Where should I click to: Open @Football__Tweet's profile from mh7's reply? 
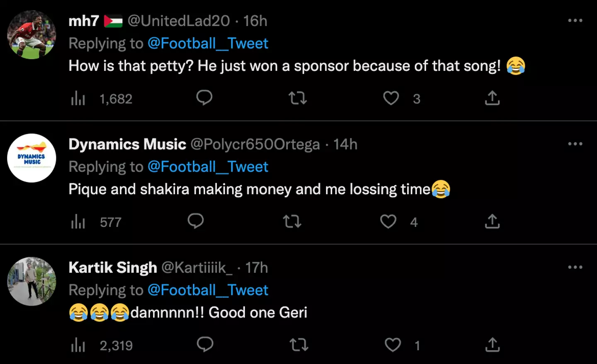(208, 43)
